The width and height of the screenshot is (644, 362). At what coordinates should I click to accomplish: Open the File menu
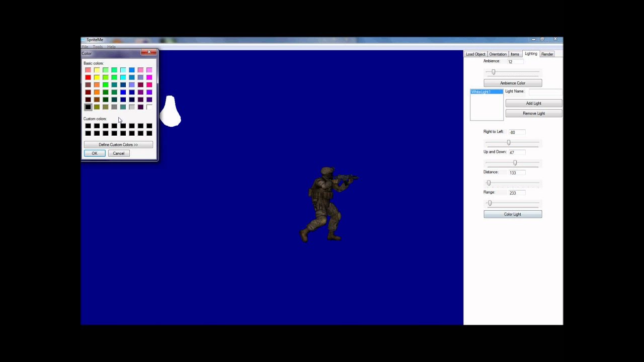click(85, 46)
